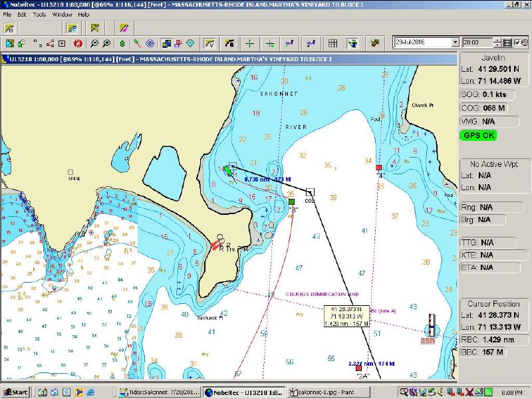Click the time input field showing 20:00
The width and height of the screenshot is (532, 399).
coord(475,43)
